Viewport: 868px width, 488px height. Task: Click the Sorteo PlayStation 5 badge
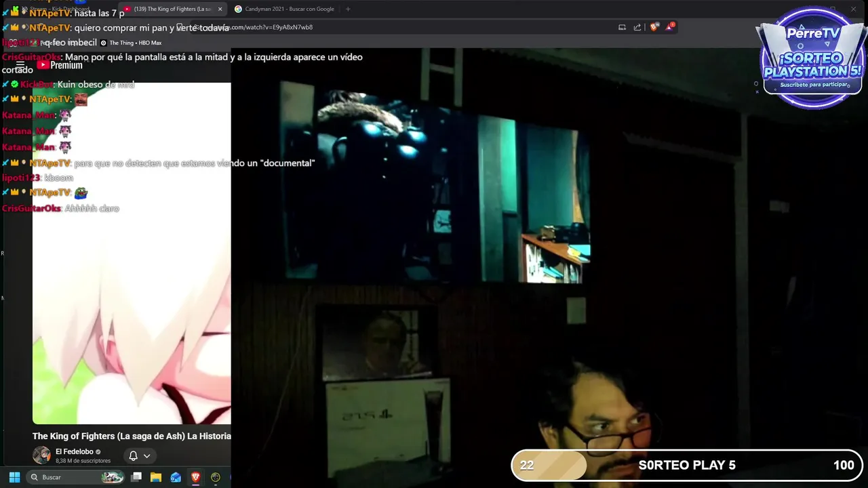(x=812, y=58)
